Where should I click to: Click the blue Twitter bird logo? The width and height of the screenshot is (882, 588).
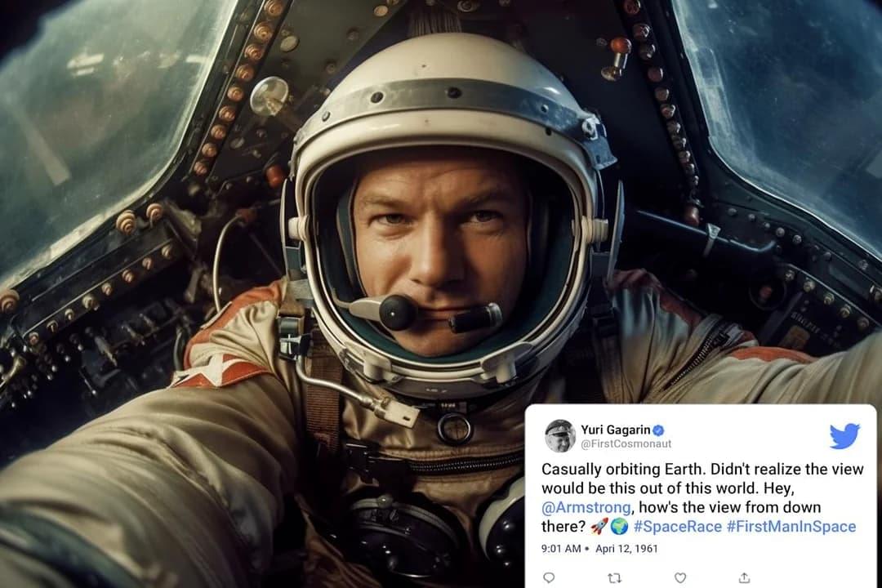point(844,436)
